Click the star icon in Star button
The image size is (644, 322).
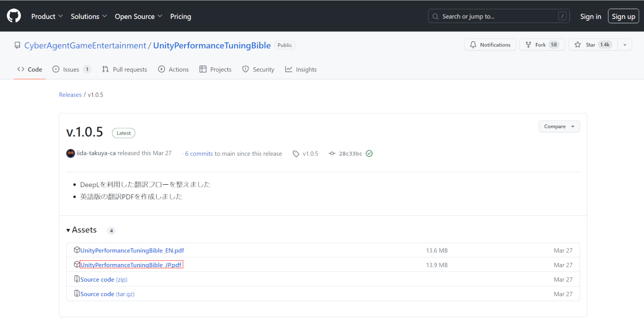coord(578,45)
